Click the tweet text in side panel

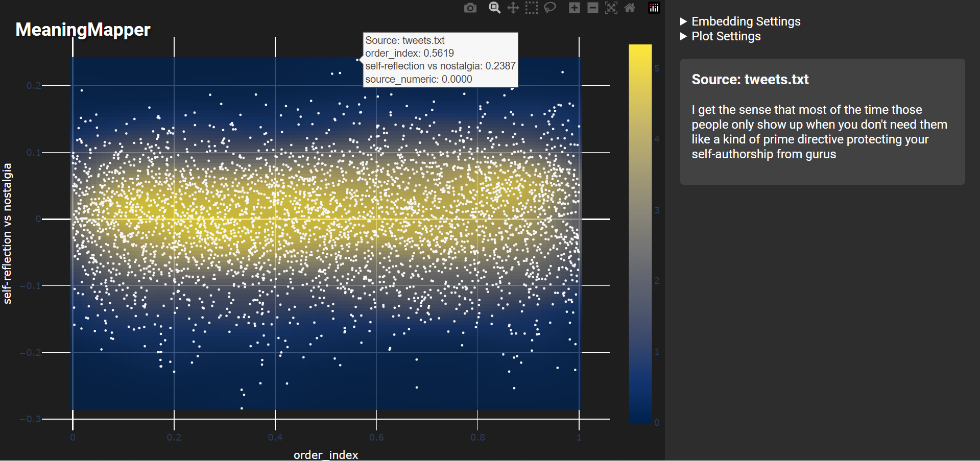(x=820, y=132)
